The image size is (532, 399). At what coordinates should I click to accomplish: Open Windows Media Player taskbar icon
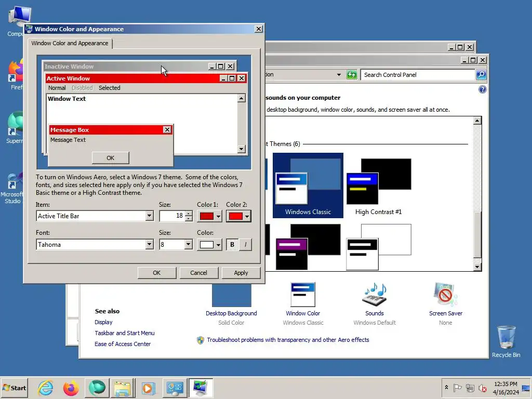click(148, 388)
